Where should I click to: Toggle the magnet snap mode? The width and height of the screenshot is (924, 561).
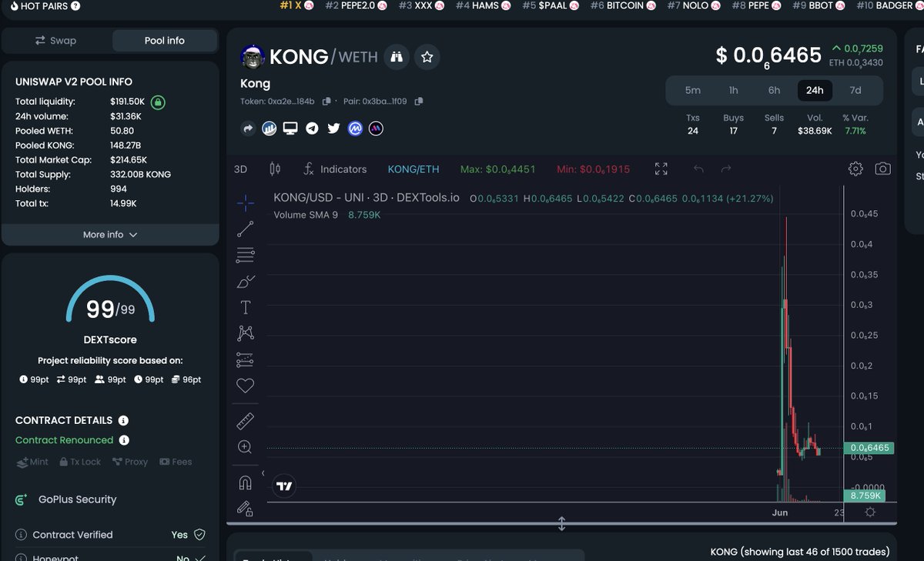(x=246, y=483)
